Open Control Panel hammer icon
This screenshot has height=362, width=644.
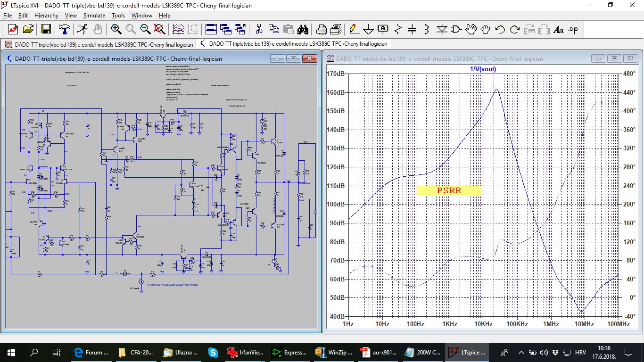(x=64, y=29)
